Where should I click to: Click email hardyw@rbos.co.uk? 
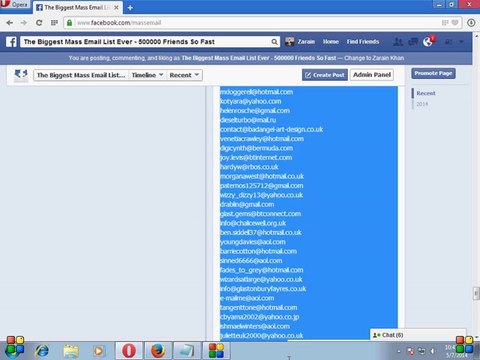[249, 167]
